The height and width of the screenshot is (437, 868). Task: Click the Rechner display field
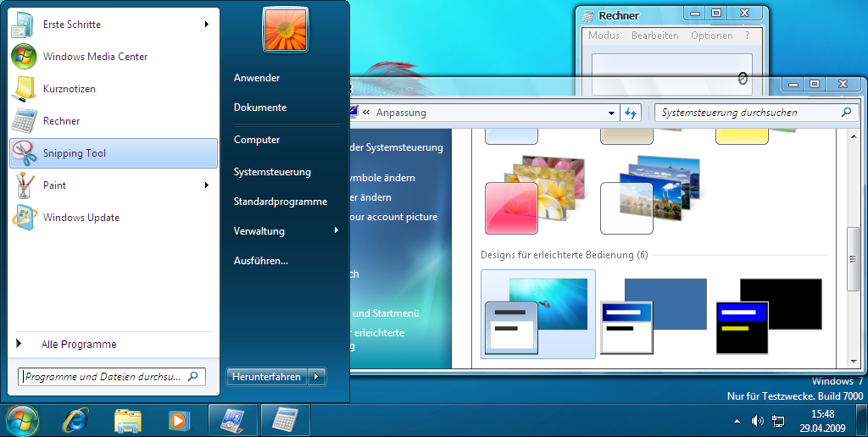pos(672,75)
